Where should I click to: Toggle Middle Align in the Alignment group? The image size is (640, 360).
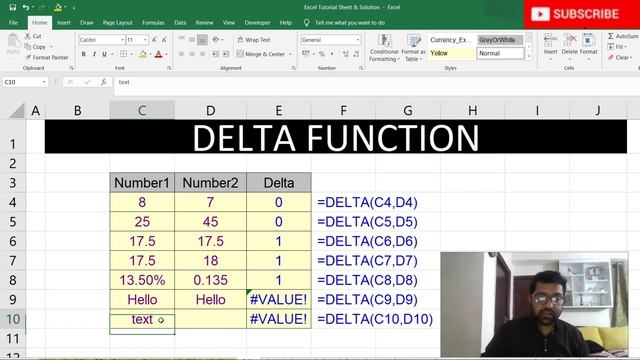[192, 40]
